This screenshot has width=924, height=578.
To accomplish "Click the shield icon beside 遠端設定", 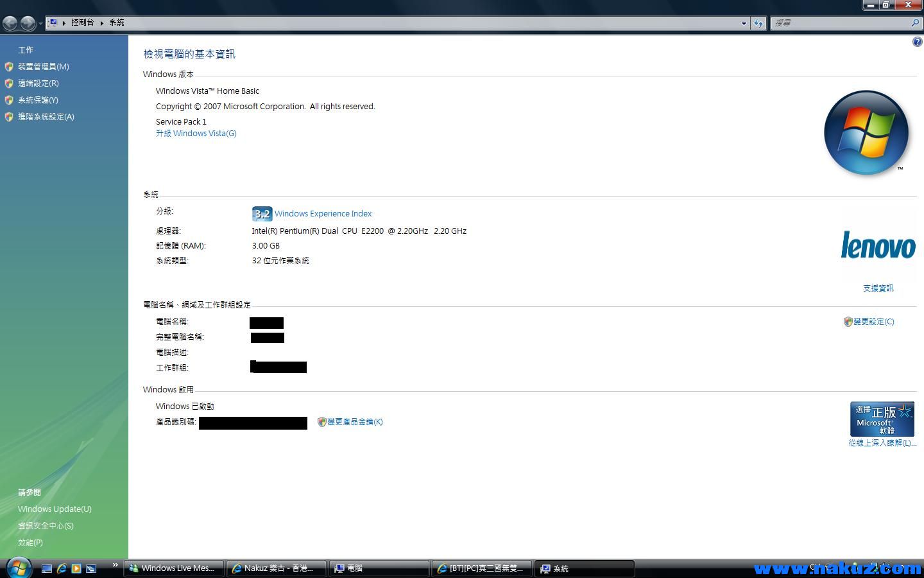I will tap(9, 83).
